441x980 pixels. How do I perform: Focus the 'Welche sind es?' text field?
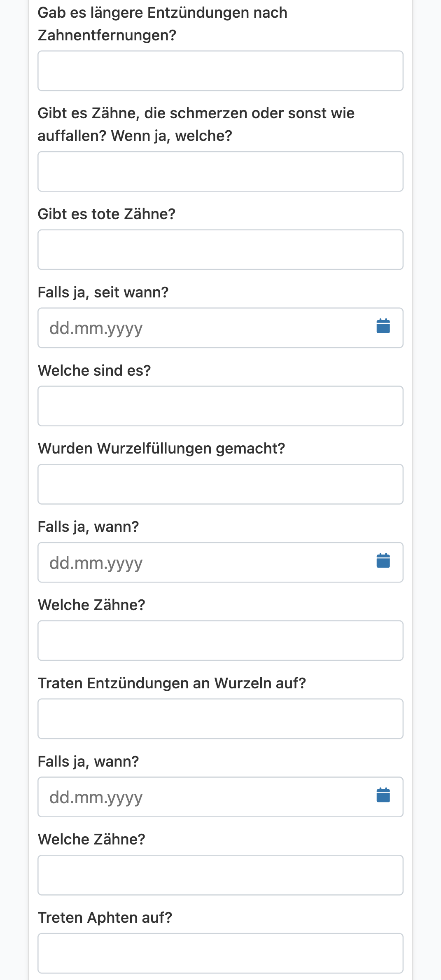coord(220,406)
